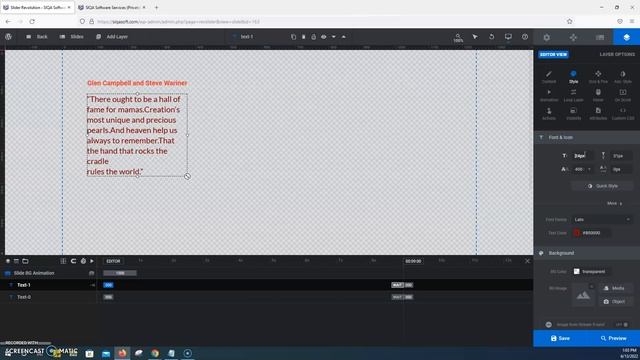Toggle Image from Stream if exist switch
The width and height of the screenshot is (640, 360).
pos(622,324)
